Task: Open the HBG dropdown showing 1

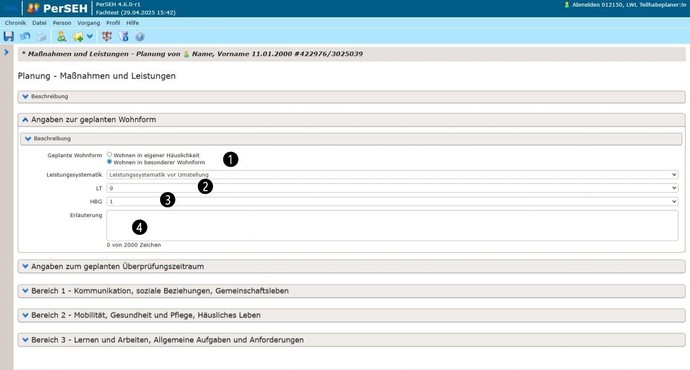Action: click(x=392, y=201)
